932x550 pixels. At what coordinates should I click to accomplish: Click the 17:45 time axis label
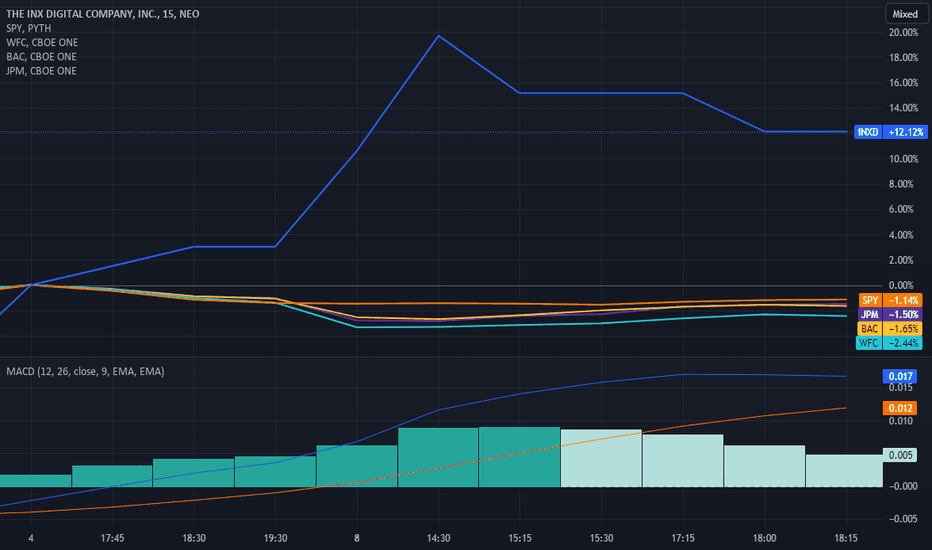[112, 538]
